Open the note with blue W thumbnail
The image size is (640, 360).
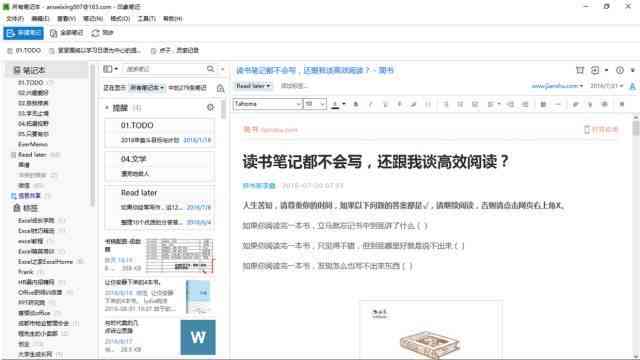(x=159, y=337)
